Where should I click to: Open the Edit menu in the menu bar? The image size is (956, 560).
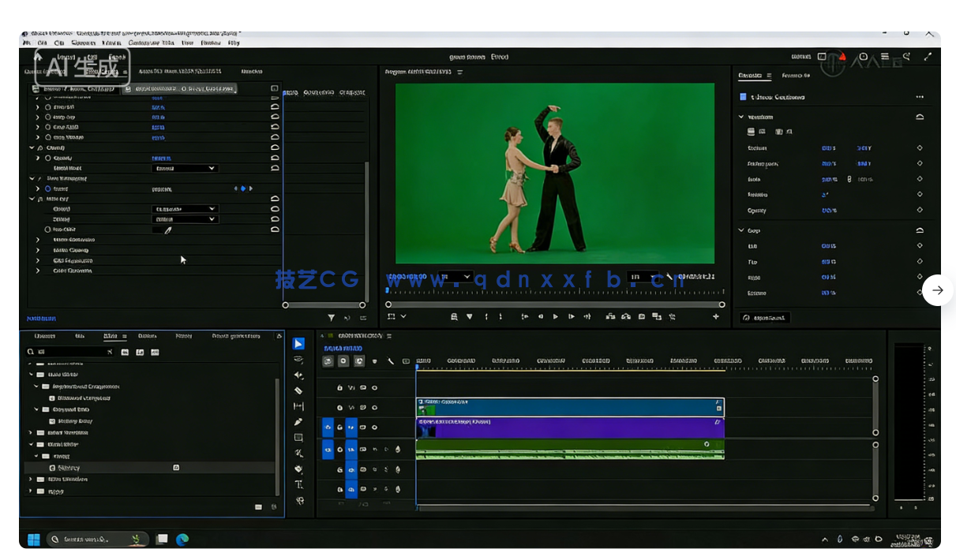point(41,43)
